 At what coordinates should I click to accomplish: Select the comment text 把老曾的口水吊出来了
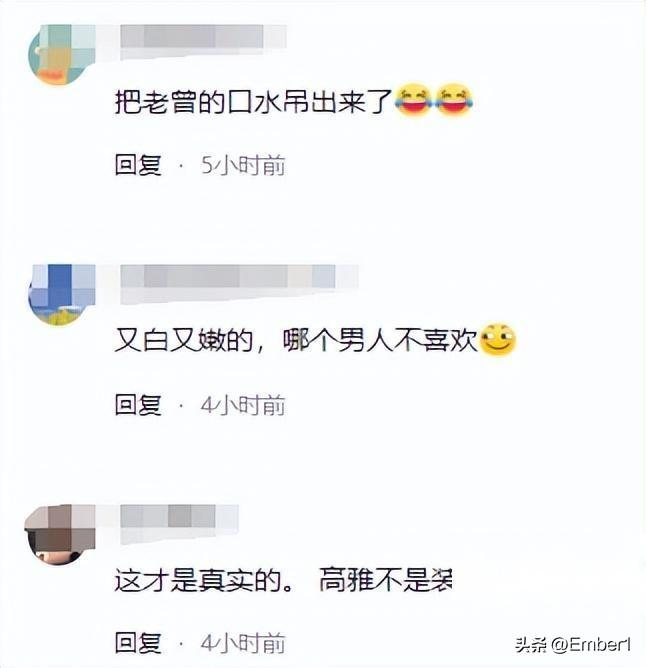[253, 102]
